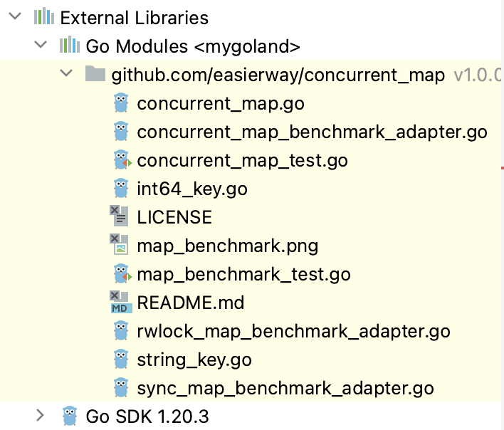The width and height of the screenshot is (504, 430).
Task: Click gopher icon beside concurrent_map.go
Action: coord(121,103)
